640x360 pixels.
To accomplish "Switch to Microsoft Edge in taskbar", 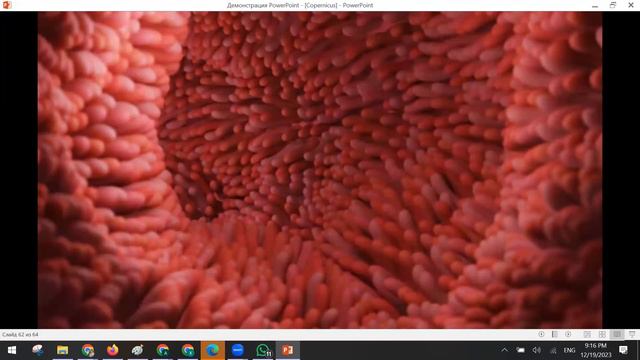I will [x=213, y=350].
